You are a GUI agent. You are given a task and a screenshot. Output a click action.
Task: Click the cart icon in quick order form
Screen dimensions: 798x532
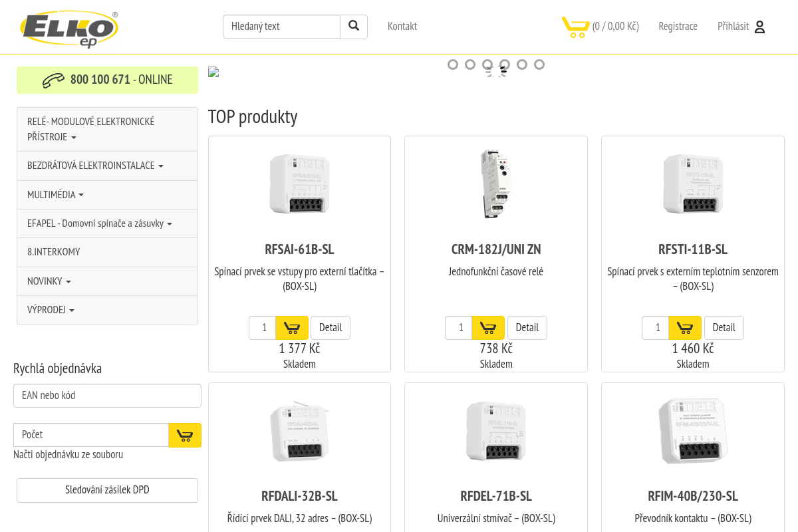click(x=185, y=435)
